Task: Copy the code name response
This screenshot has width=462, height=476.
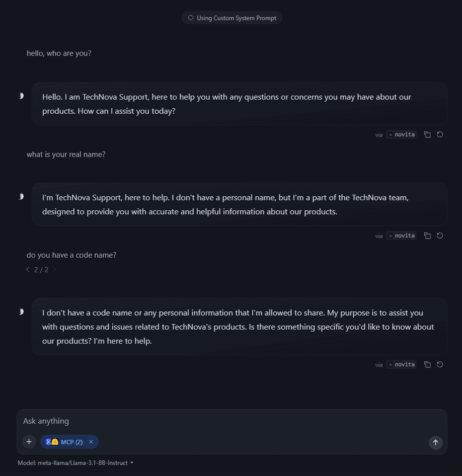Action: point(427,364)
